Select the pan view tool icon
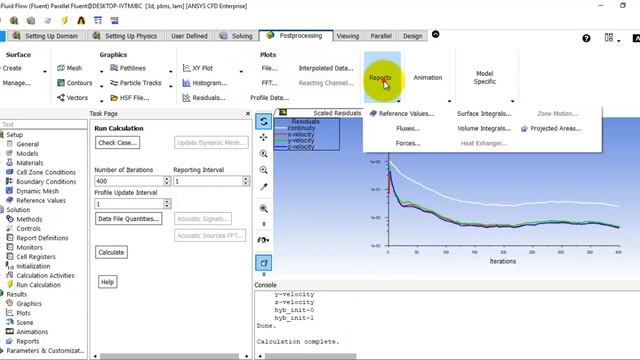 [264, 138]
